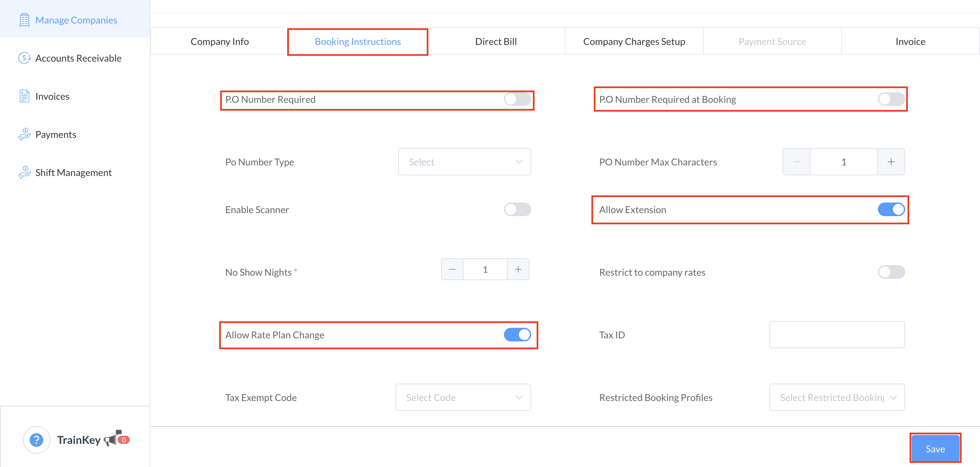Click the Invoices document icon

(x=24, y=96)
